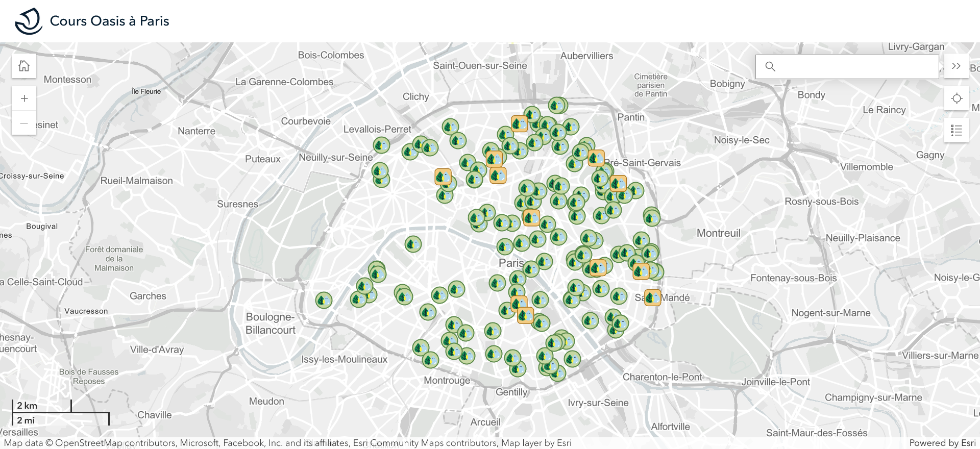Screen dimensions: 980x449
Task: Select the orange marker near Pré-Saint-Gervais
Action: click(x=596, y=158)
